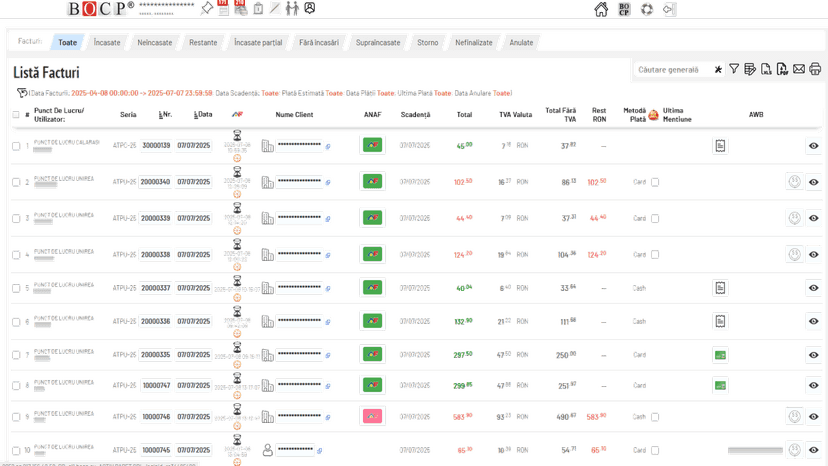Viewport: 828px width, 466px height.
Task: Open the Fără încasări tab
Action: click(x=319, y=42)
